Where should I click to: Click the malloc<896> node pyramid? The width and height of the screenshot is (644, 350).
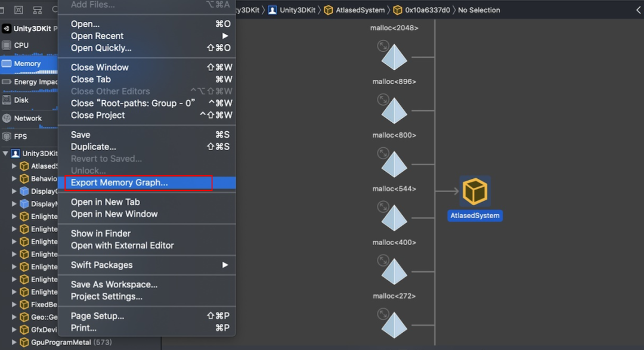point(394,111)
